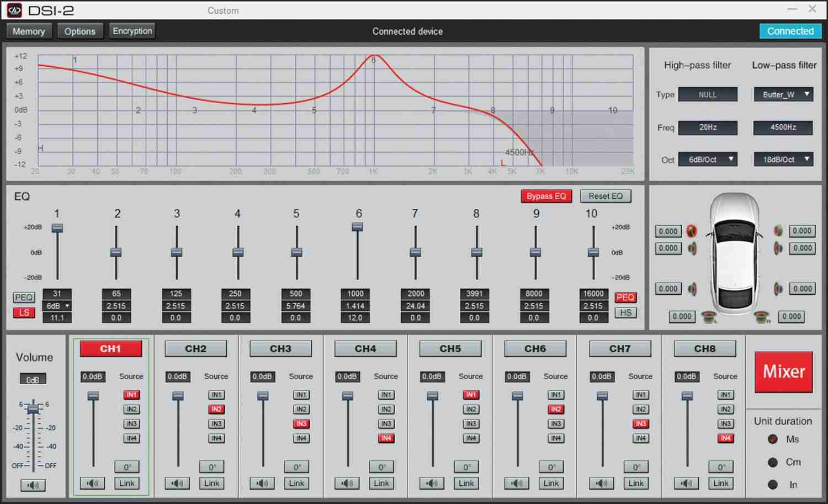The width and height of the screenshot is (828, 504).
Task: Mute CH3 with its speaker icon
Action: (262, 484)
